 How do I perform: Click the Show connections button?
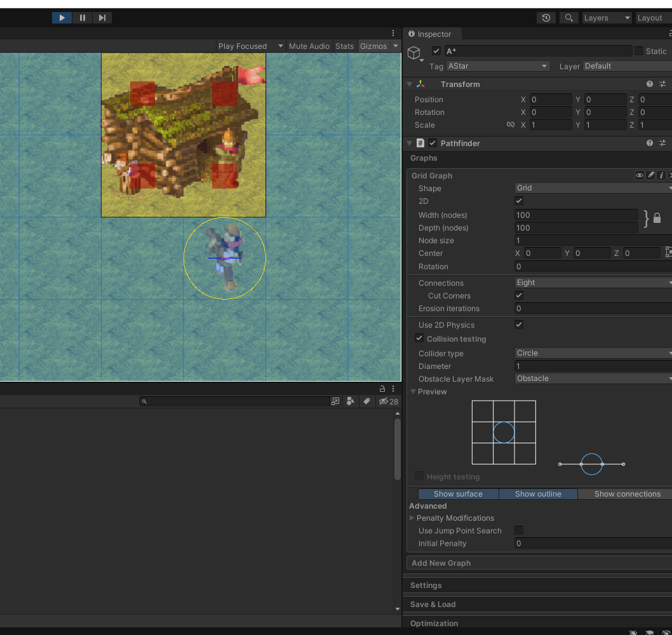(625, 494)
